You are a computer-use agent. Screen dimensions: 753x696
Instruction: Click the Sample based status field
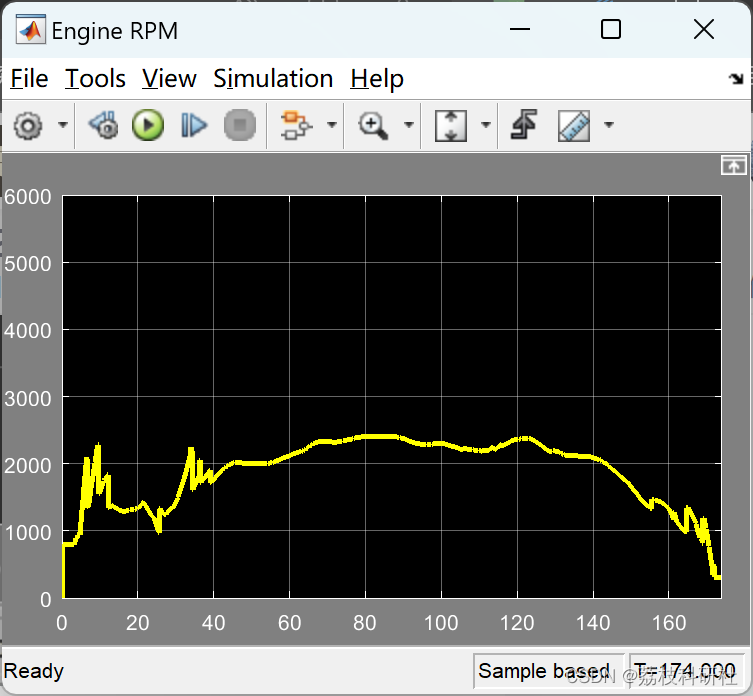[x=548, y=671]
